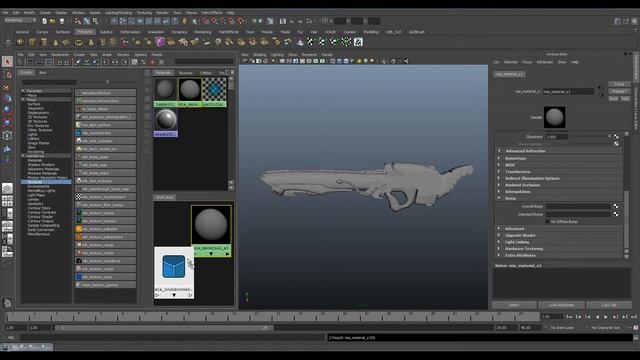
Task: Pick the Paint Selection tool
Action: pyautogui.click(x=7, y=87)
